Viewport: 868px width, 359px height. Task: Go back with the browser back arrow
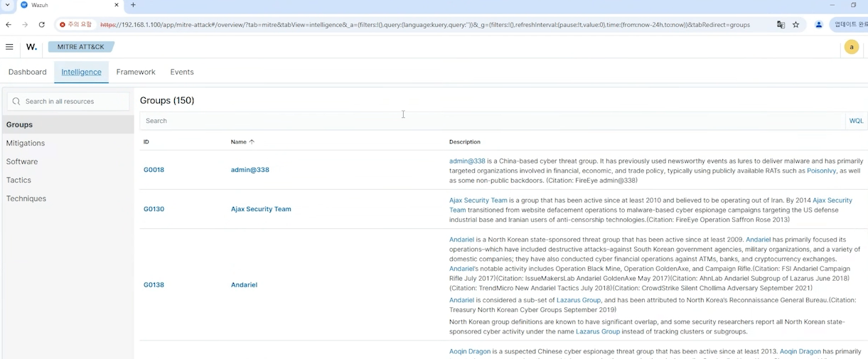[9, 24]
